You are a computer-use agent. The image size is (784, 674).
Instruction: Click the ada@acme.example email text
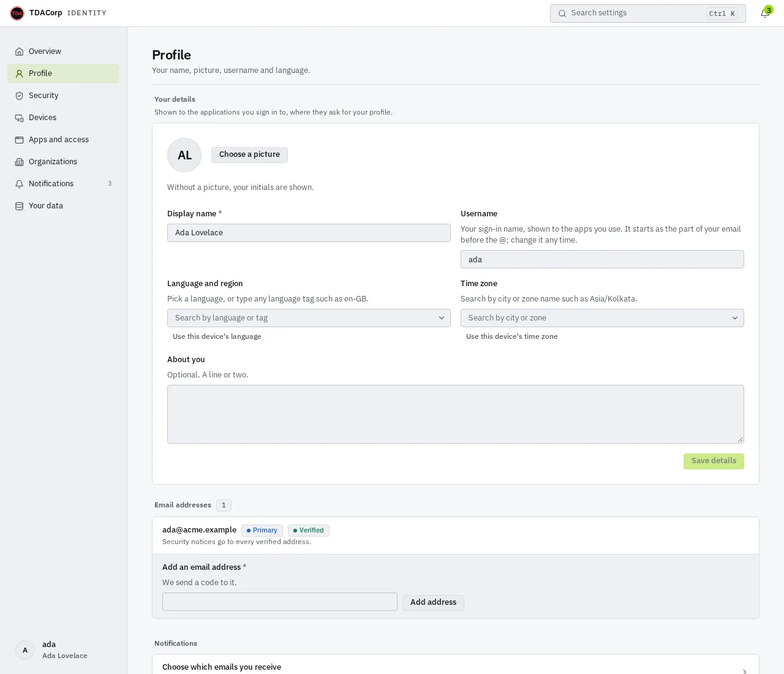click(199, 530)
